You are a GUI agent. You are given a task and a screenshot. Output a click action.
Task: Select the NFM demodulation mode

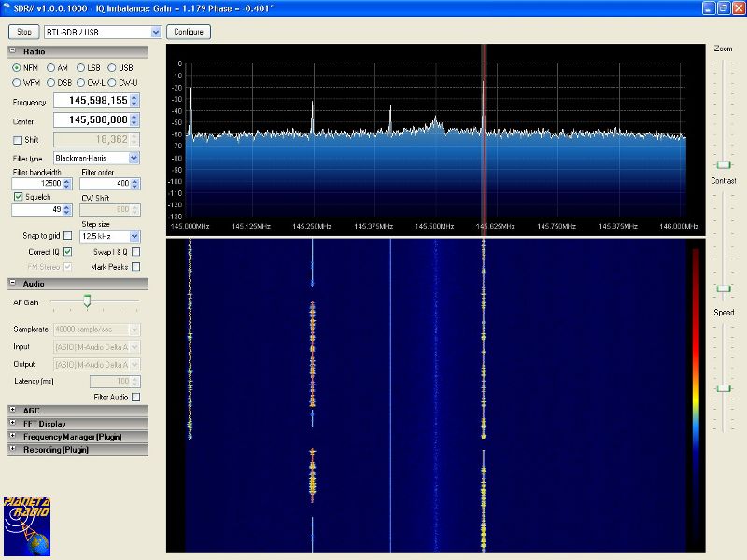[x=17, y=67]
